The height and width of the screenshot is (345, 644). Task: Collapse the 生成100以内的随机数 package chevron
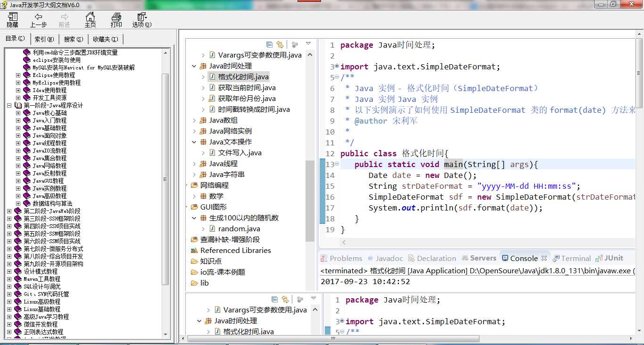[x=194, y=218]
